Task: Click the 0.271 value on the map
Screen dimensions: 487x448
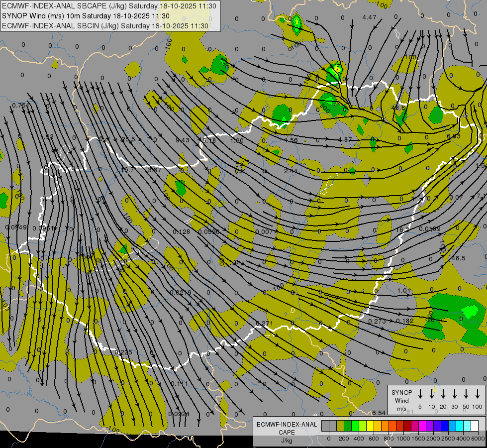Action: point(264,324)
